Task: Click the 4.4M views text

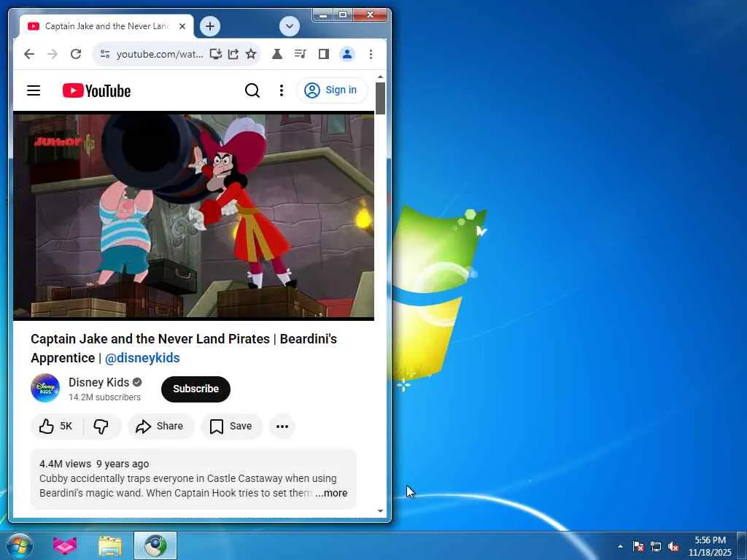Action: click(65, 464)
